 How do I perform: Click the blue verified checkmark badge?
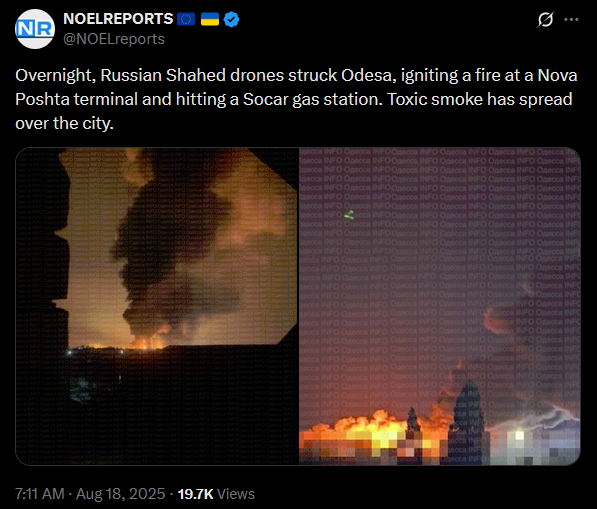pos(231,19)
